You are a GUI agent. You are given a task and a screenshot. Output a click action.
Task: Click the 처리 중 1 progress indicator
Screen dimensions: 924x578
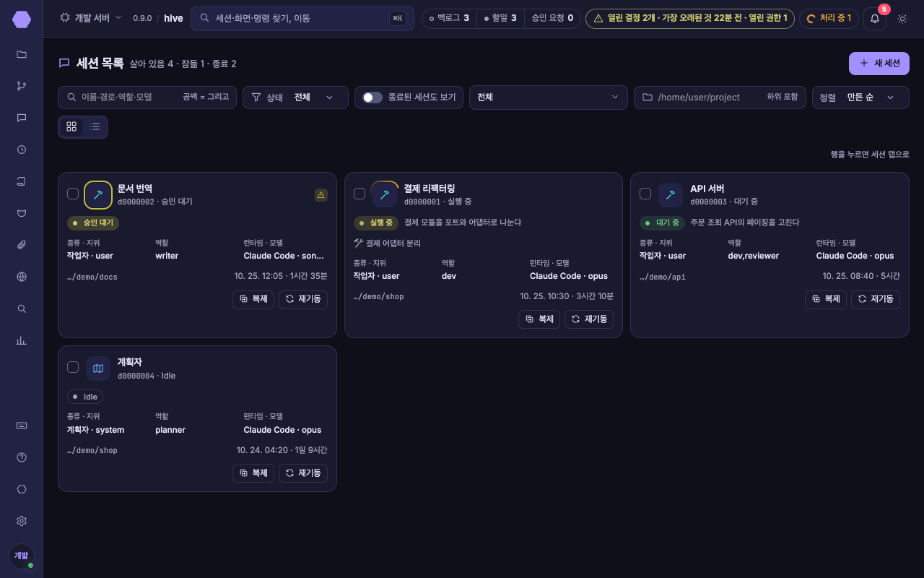[829, 18]
